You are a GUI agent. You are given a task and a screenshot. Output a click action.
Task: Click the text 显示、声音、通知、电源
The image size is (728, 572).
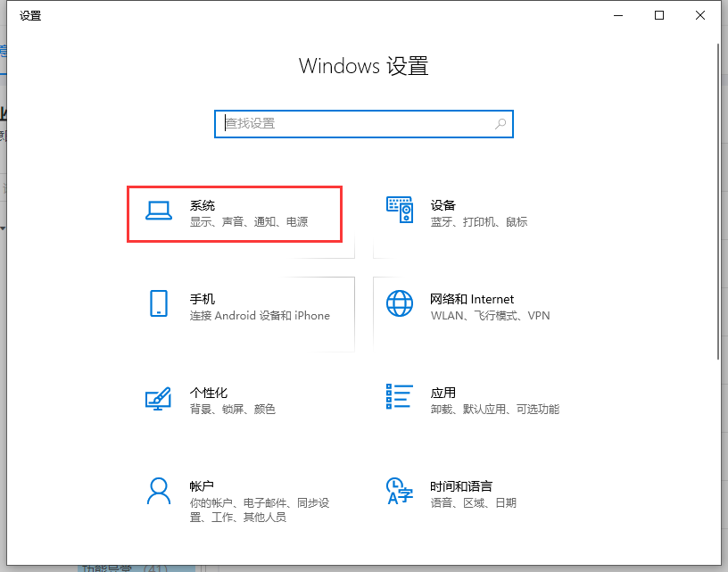tap(249, 222)
